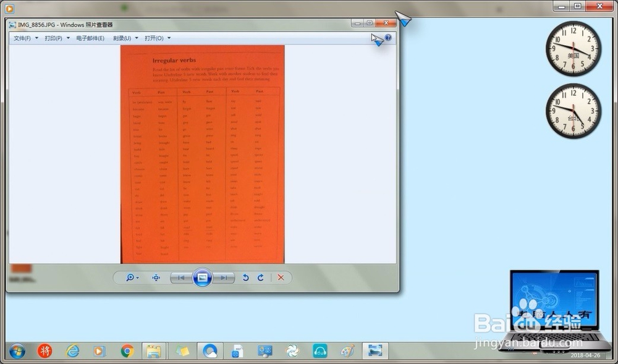Viewport: 618px width, 364px height.
Task: Open Sticky Notes from taskbar
Action: tap(182, 350)
